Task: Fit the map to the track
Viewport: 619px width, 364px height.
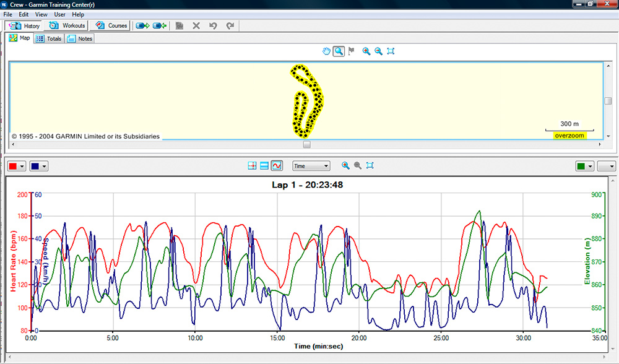Action: coord(391,51)
